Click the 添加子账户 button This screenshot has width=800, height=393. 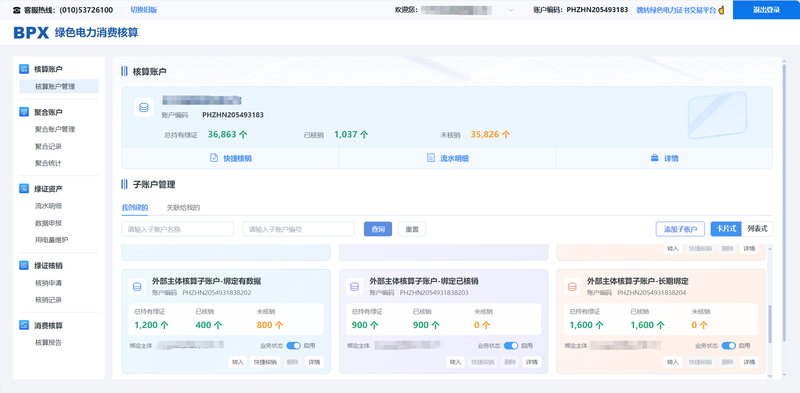pyautogui.click(x=680, y=229)
